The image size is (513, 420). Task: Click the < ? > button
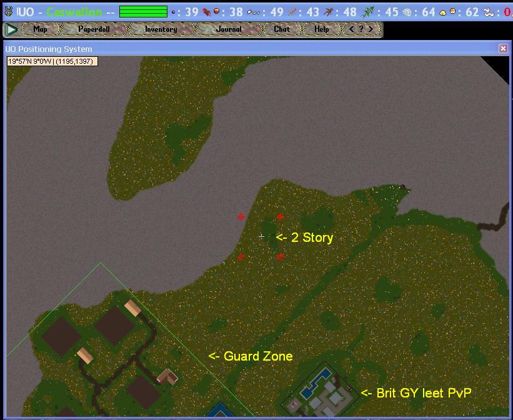coord(361,29)
